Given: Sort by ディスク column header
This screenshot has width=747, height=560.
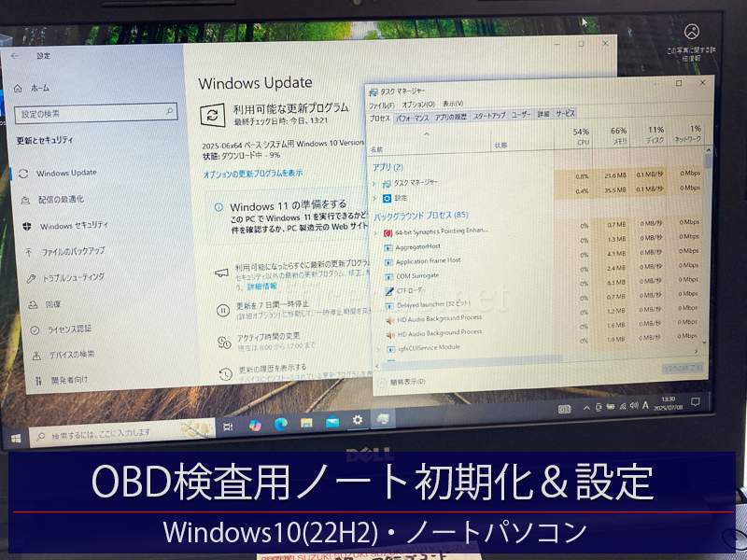Looking at the screenshot, I should (650, 134).
